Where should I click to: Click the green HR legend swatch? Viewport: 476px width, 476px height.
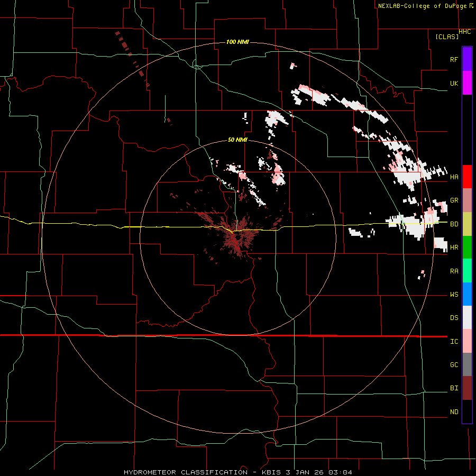click(467, 248)
